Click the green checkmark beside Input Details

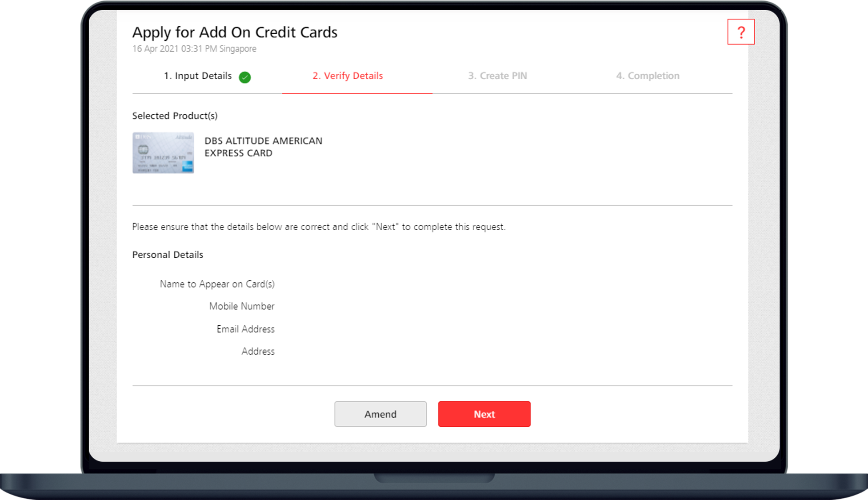tap(244, 77)
